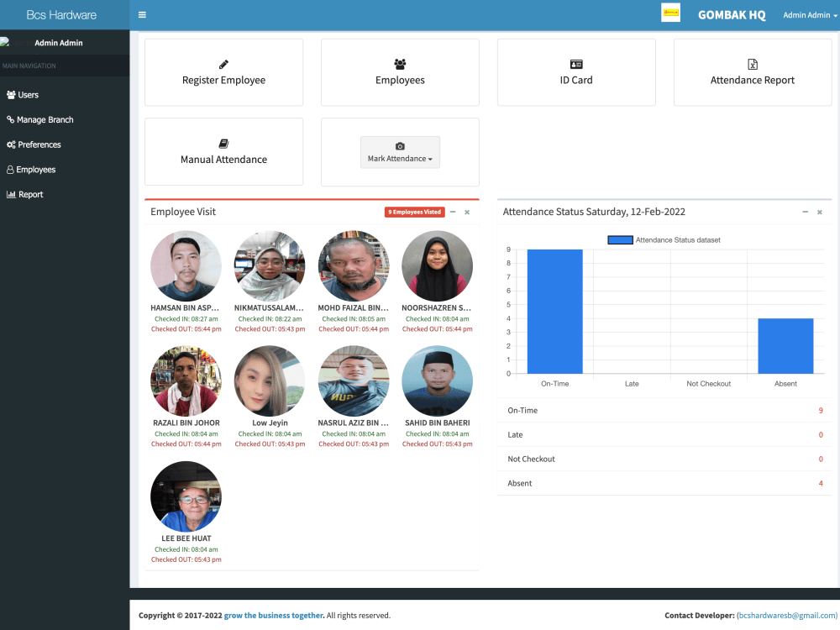Click Hamsan Bin Asp photo
Viewport: 840px width, 630px height.
pos(186,265)
